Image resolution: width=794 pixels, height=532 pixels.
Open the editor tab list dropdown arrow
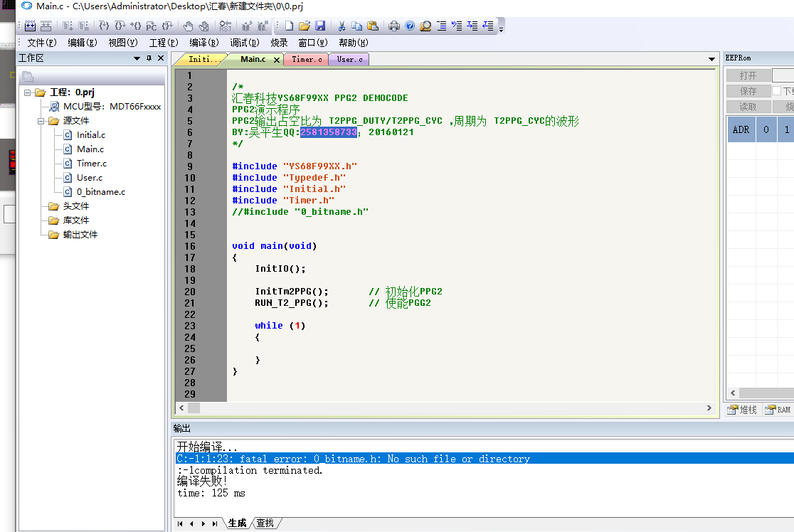(711, 59)
